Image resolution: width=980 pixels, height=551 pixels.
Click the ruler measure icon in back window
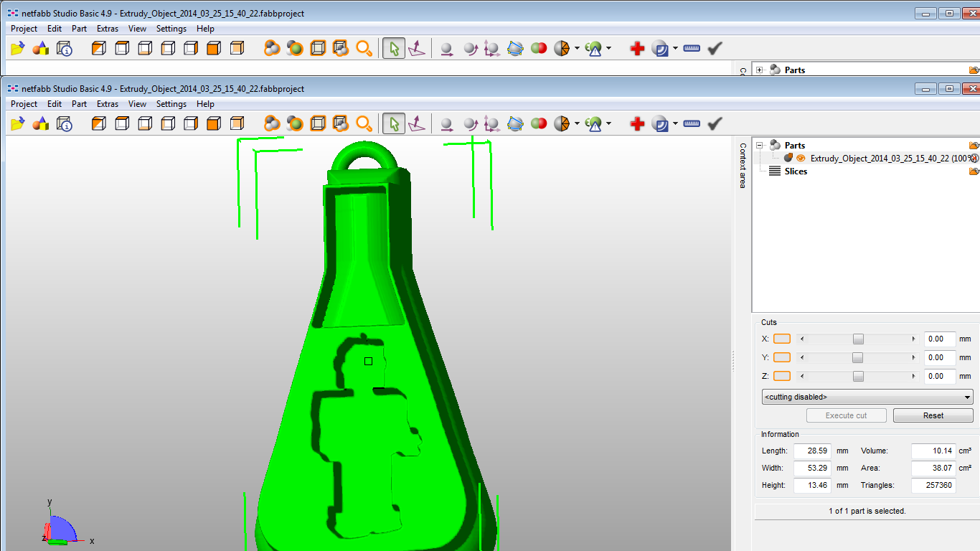[x=692, y=48]
